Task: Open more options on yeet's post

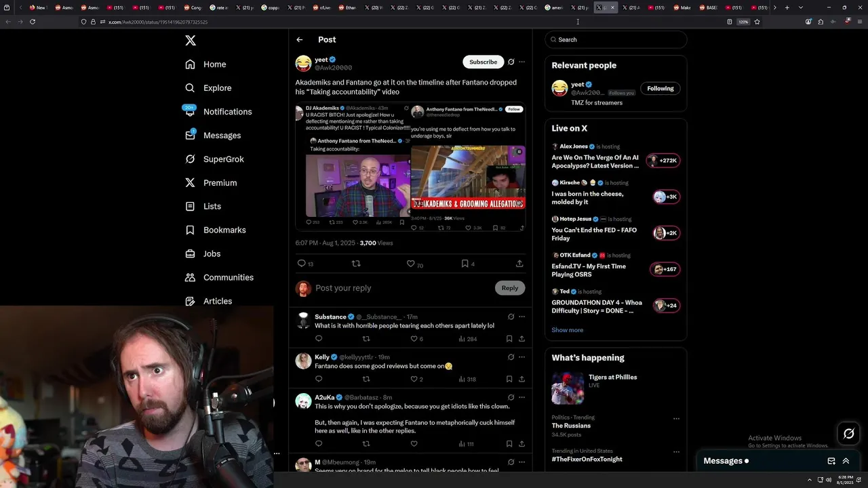Action: point(521,62)
